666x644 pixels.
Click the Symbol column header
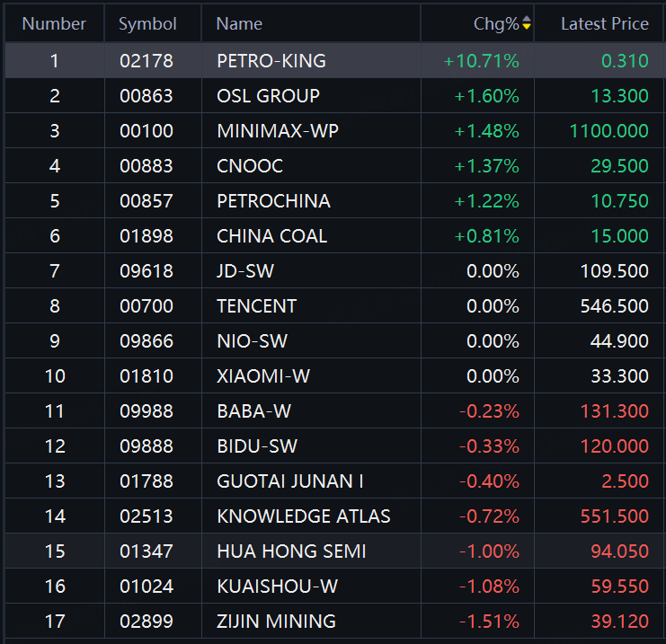pos(147,24)
